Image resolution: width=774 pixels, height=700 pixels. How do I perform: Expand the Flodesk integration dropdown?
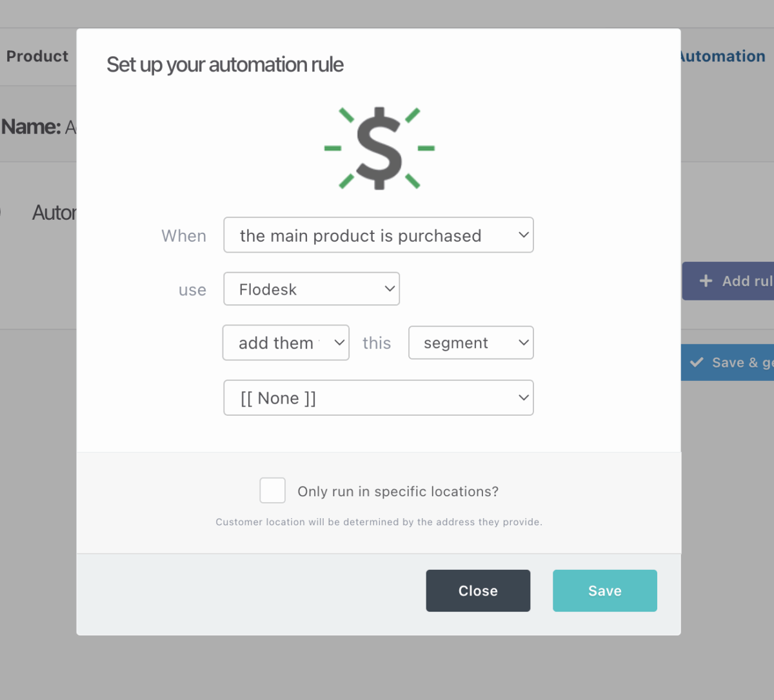click(312, 289)
